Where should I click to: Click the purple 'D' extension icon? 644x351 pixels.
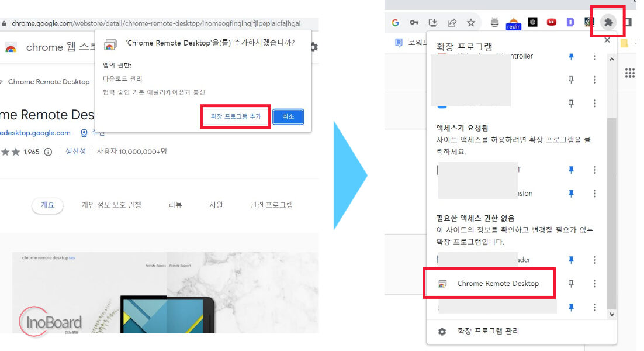tap(570, 22)
